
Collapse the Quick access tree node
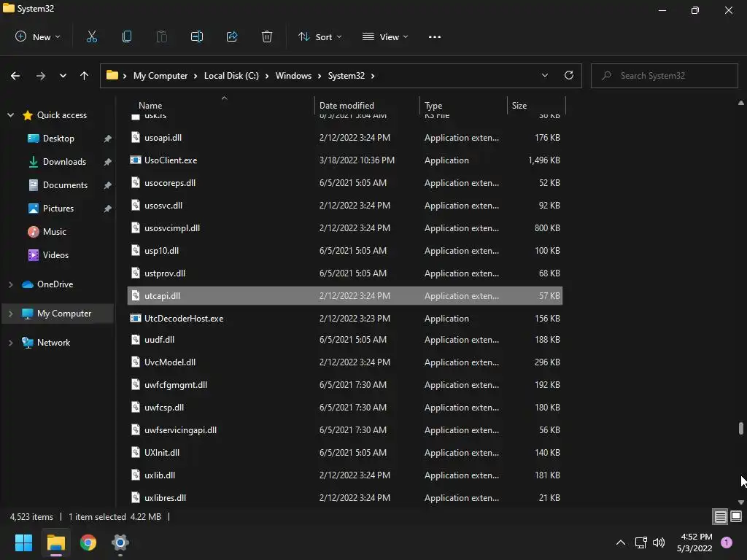10,115
